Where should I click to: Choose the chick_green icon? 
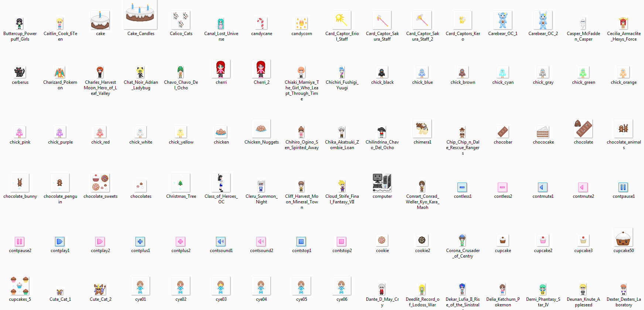coord(583,72)
